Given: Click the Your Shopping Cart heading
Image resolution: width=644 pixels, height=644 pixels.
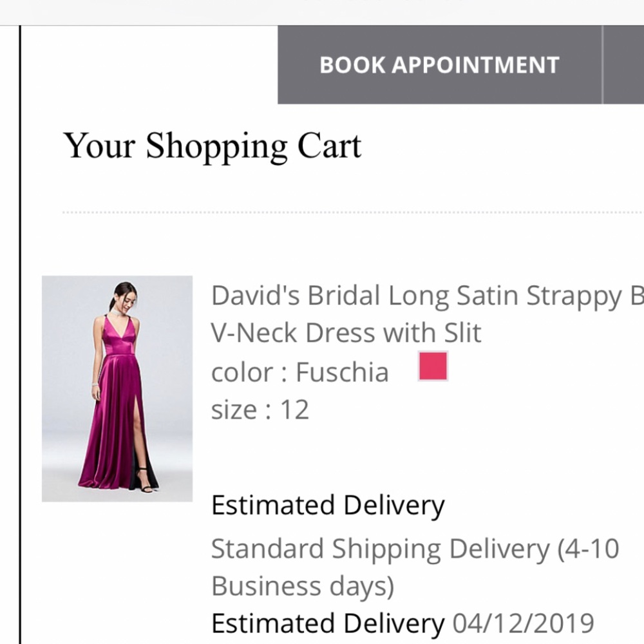Looking at the screenshot, I should 214,146.
